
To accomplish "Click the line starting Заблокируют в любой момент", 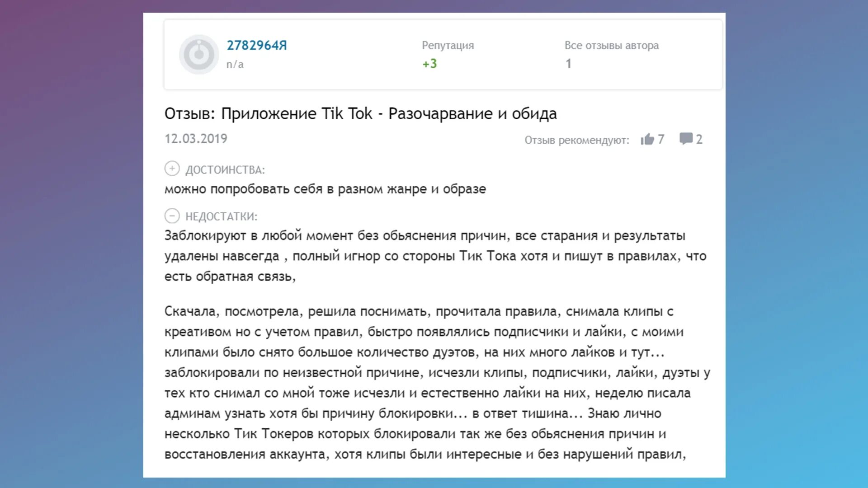I will tap(425, 235).
